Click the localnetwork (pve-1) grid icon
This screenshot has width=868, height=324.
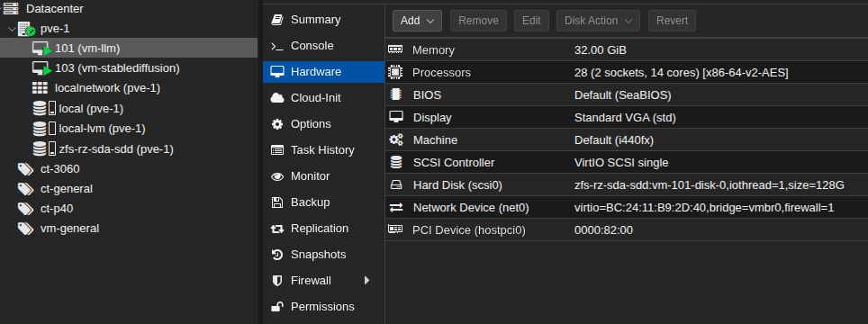tap(40, 88)
